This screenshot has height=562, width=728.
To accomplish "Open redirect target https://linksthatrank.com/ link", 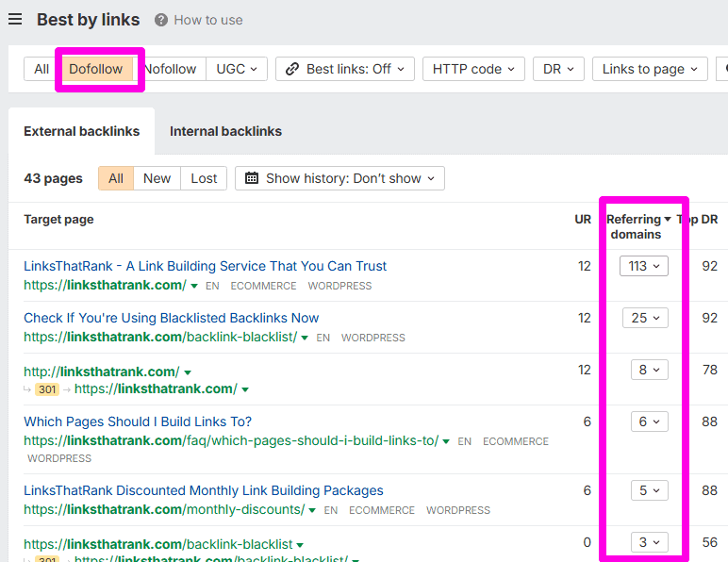I will (156, 388).
